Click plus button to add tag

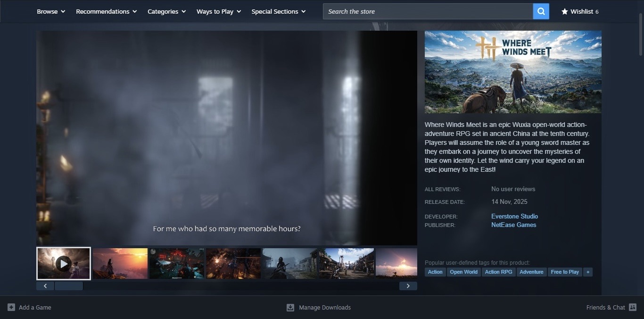(587, 272)
